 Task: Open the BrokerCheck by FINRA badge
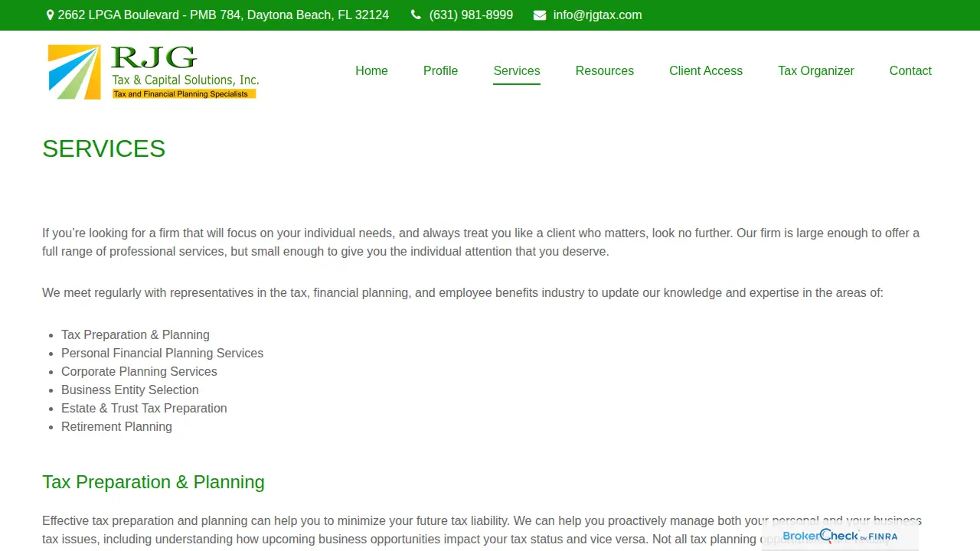(x=840, y=536)
